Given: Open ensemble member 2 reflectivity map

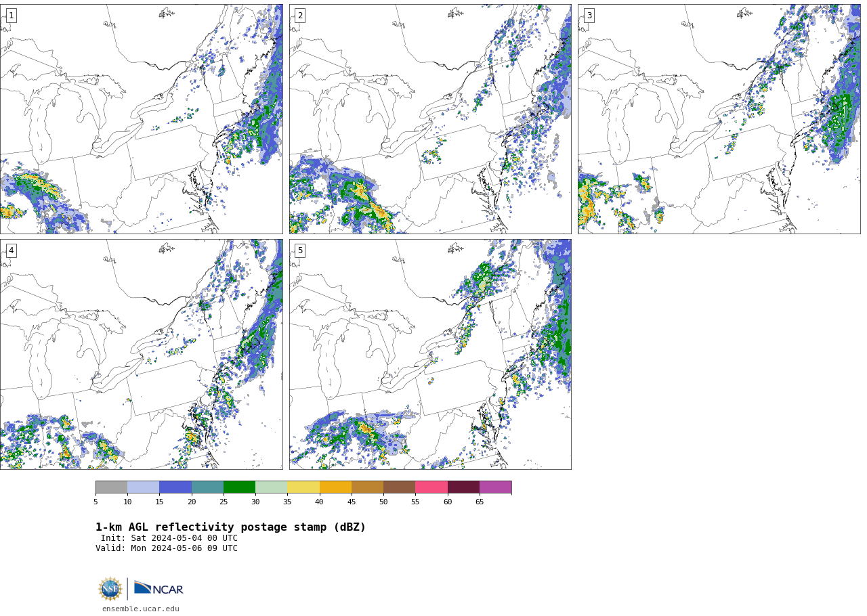Looking at the screenshot, I should (430, 119).
